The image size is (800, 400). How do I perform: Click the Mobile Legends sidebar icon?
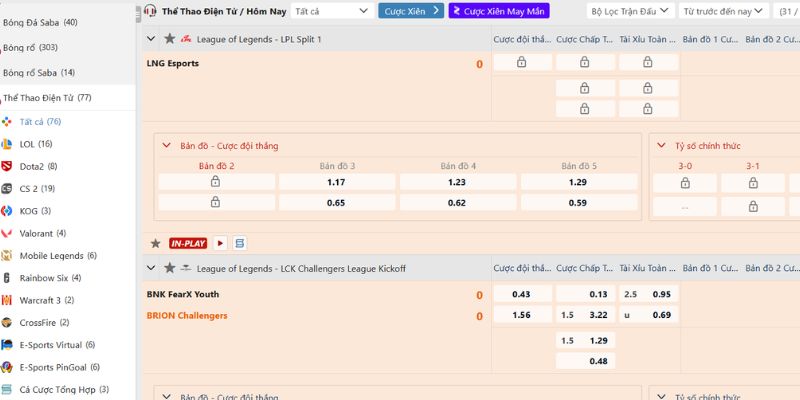pos(7,255)
